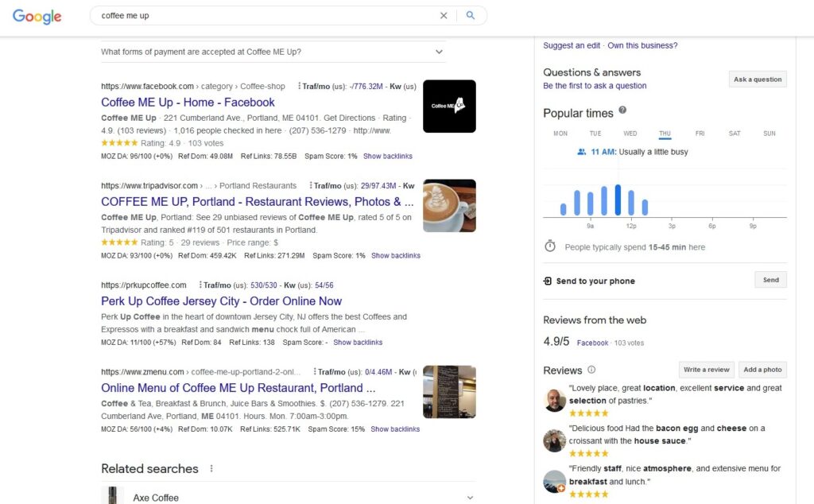Click zmenu chalkboard menu thumbnail
This screenshot has height=504, width=814.
point(449,392)
